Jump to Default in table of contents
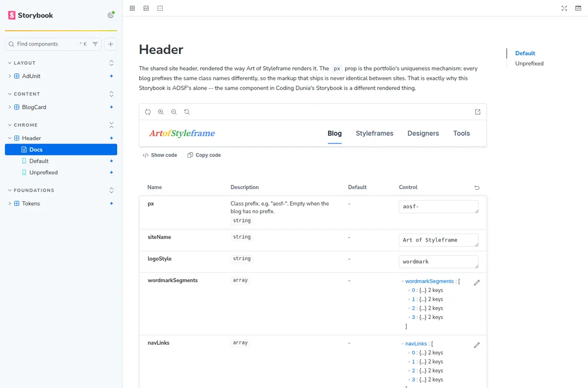The width and height of the screenshot is (588, 388). [525, 53]
